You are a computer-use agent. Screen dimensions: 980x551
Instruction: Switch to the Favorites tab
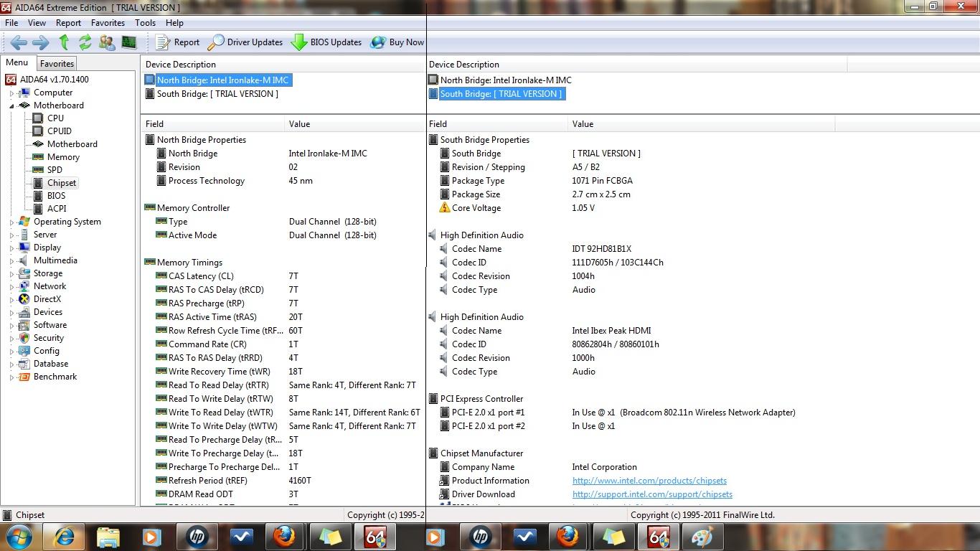57,64
